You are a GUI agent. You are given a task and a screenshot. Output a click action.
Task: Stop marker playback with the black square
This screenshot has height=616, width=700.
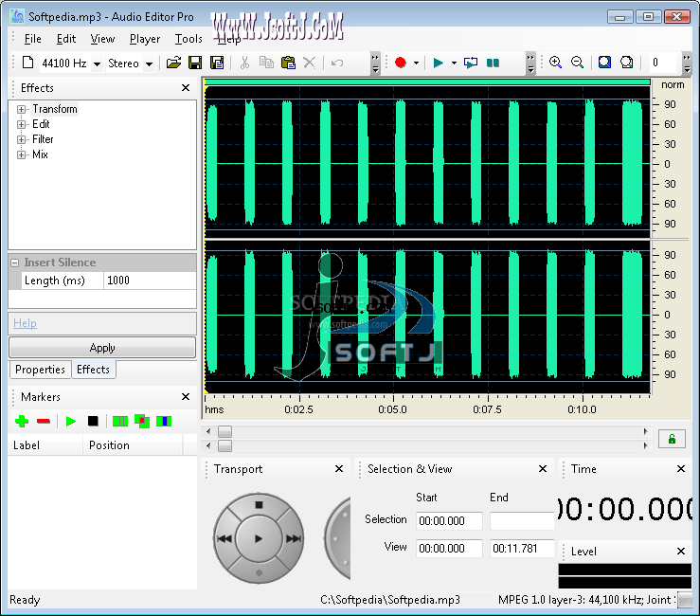point(93,421)
